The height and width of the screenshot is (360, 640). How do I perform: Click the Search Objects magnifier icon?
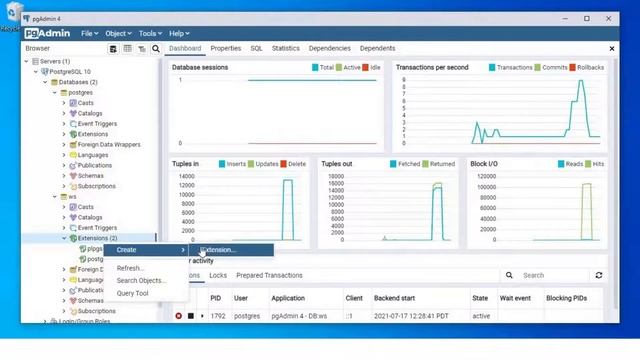pyautogui.click(x=156, y=49)
